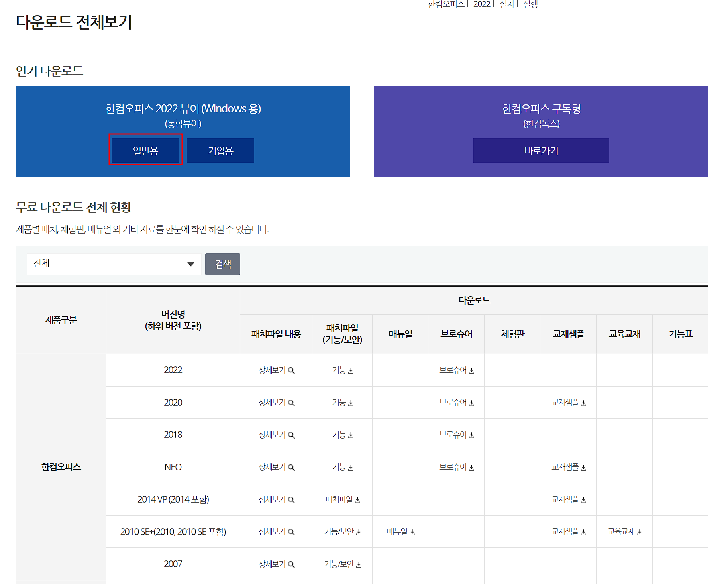
Task: Open 상세보기 details for the 2020 version
Action: click(275, 403)
